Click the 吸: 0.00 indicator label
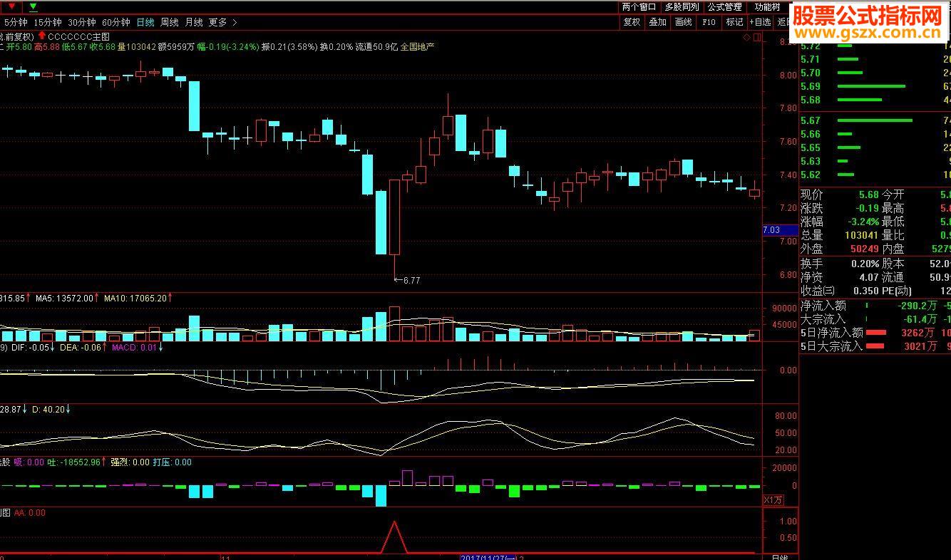Image resolution: width=951 pixels, height=560 pixels. tap(29, 462)
